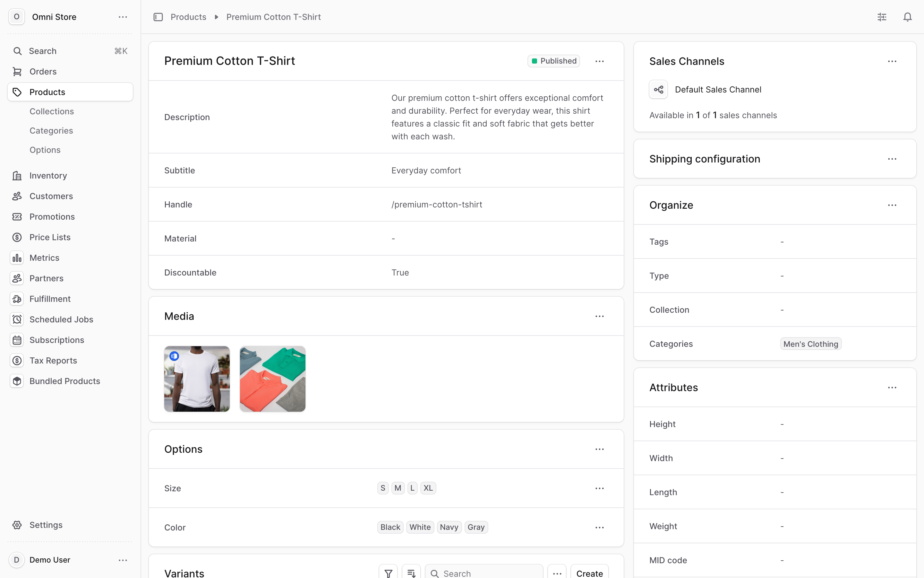The height and width of the screenshot is (578, 924).
Task: Click the Published status badge
Action: (x=554, y=61)
